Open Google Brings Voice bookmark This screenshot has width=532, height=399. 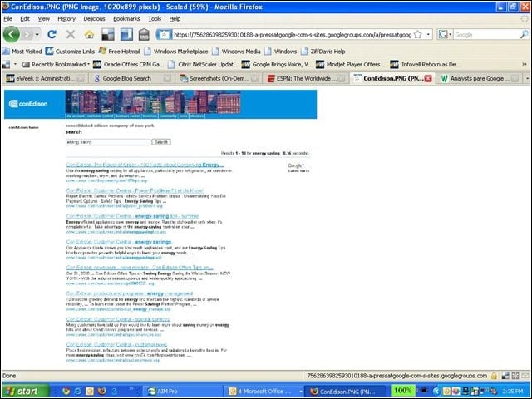(277, 65)
